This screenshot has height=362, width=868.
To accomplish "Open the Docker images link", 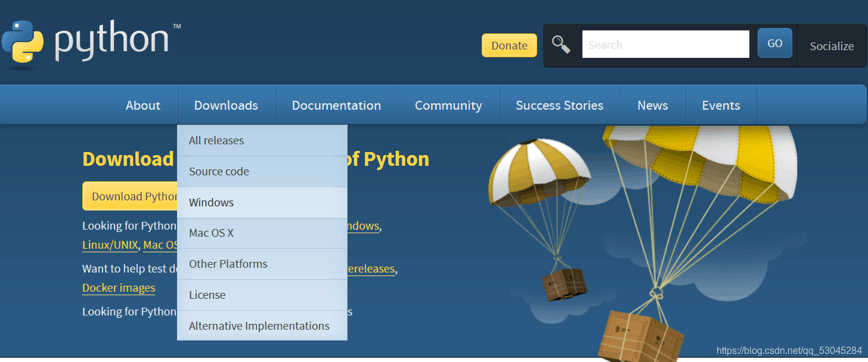I will tap(119, 288).
